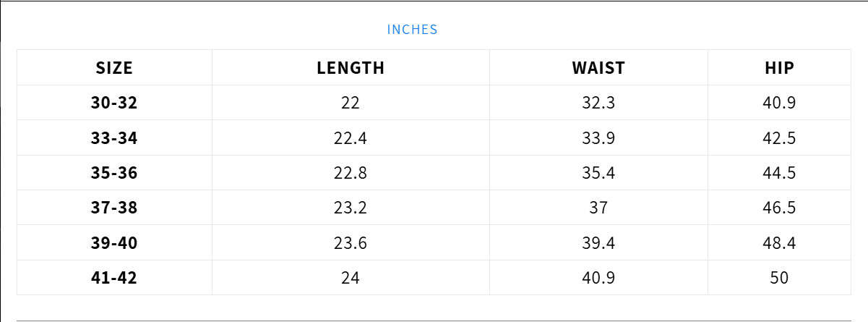868x322 pixels.
Task: Select the 30-32 size row label
Action: pos(114,103)
